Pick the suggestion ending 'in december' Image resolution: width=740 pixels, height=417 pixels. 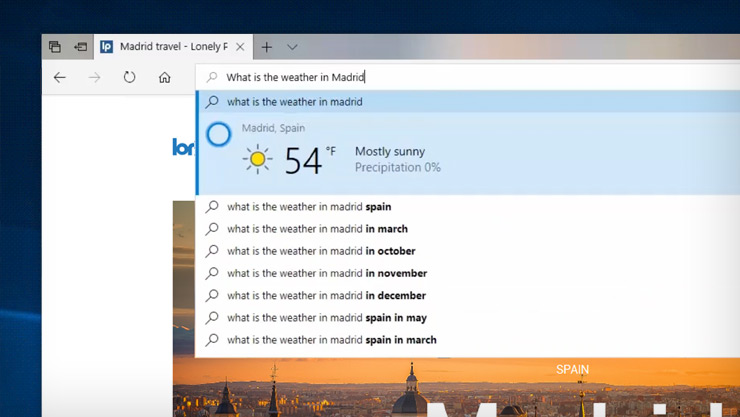pos(468,295)
